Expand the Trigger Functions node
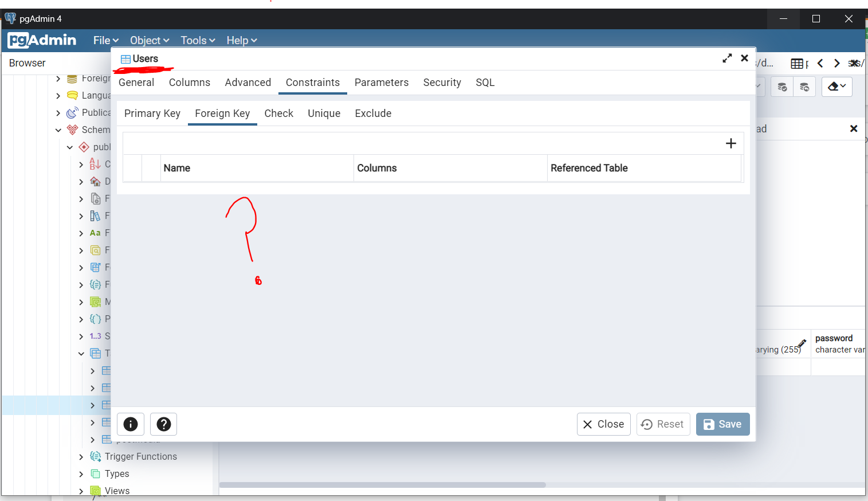The image size is (868, 501). coord(81,457)
